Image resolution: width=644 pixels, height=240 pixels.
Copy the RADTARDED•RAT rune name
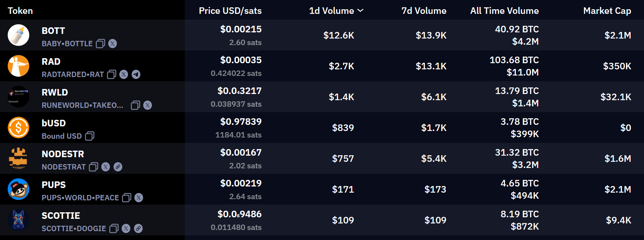112,74
